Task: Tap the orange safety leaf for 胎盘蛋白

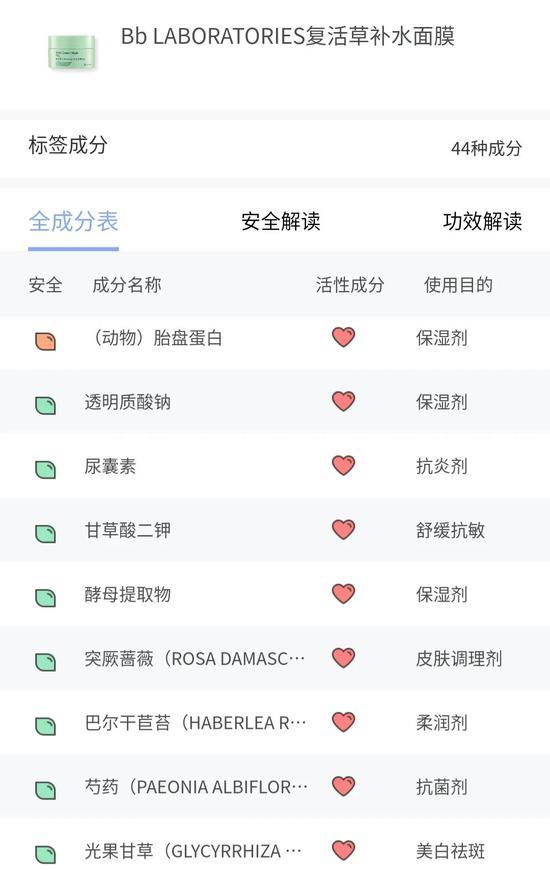Action: (x=45, y=341)
